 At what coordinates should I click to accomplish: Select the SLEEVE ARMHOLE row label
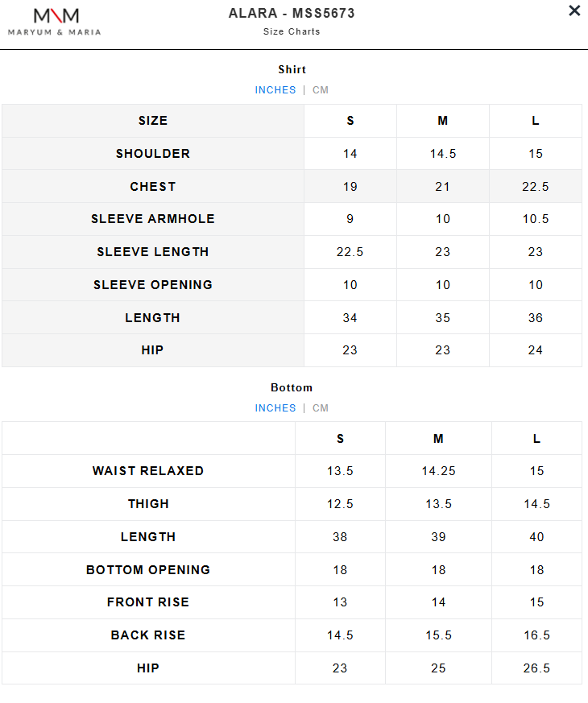pos(153,219)
